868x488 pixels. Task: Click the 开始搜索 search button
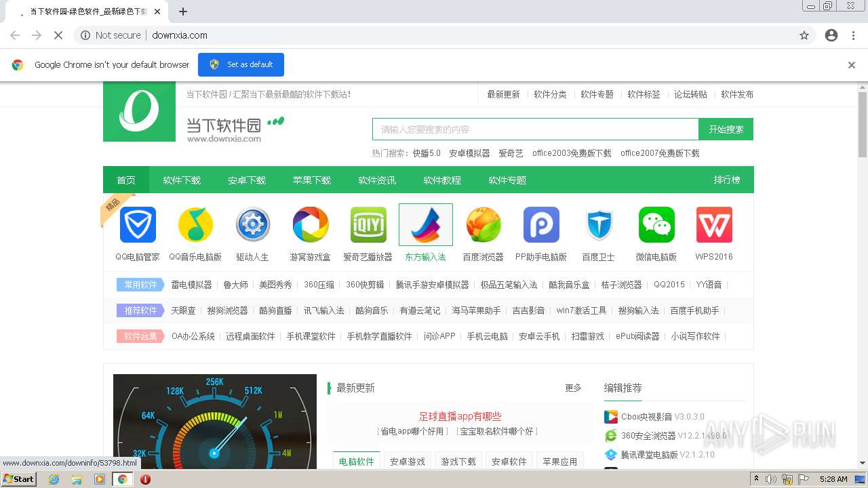pos(726,129)
